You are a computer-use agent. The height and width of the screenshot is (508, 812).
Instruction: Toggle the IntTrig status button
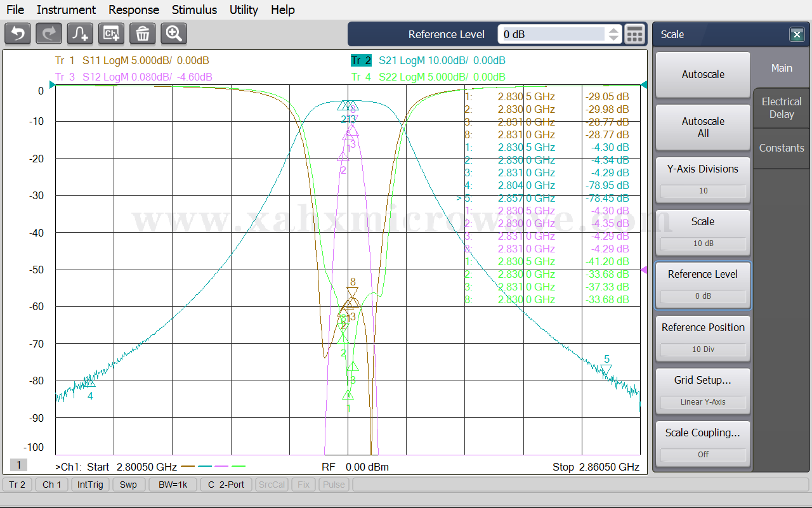[x=89, y=485]
